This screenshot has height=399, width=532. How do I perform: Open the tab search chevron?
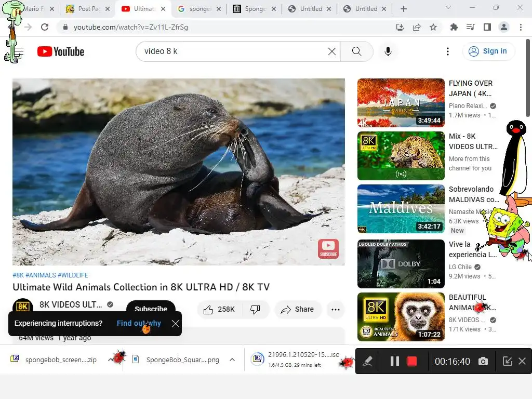click(x=448, y=7)
